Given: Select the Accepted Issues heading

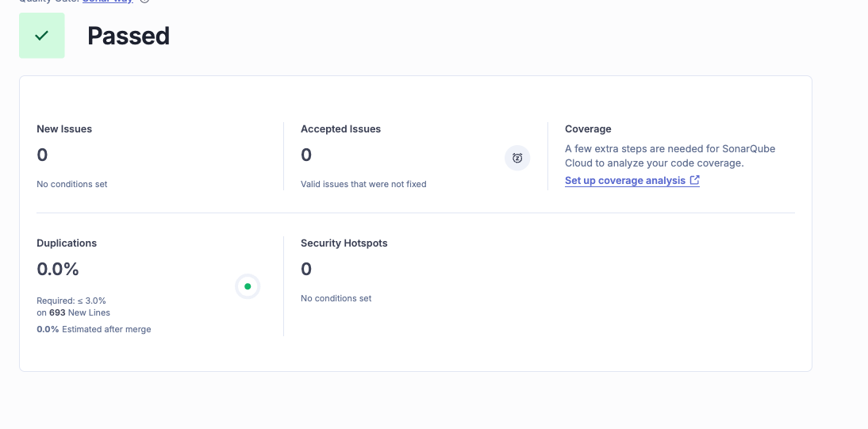Looking at the screenshot, I should (340, 128).
